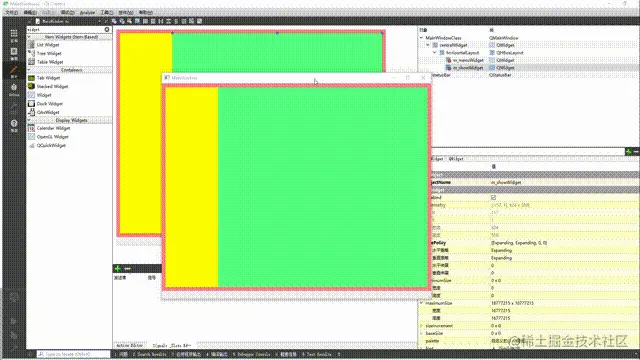The height and width of the screenshot is (360, 640).
Task: Click the Edit Tab Order toolbar icon
Action: pos(138,21)
